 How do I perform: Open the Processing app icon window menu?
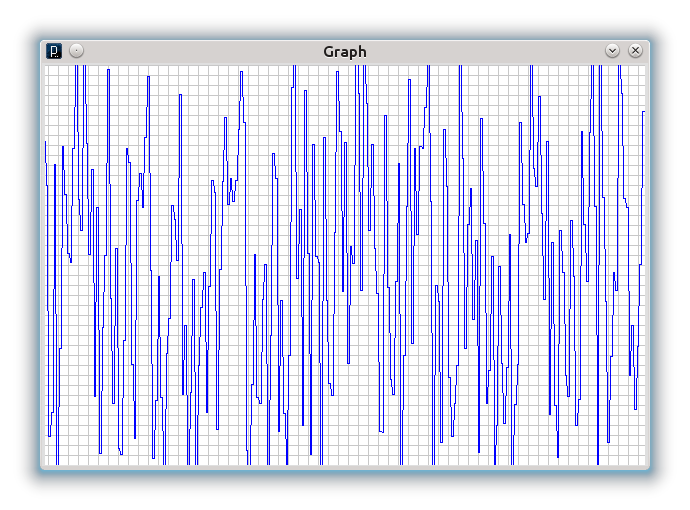point(54,51)
